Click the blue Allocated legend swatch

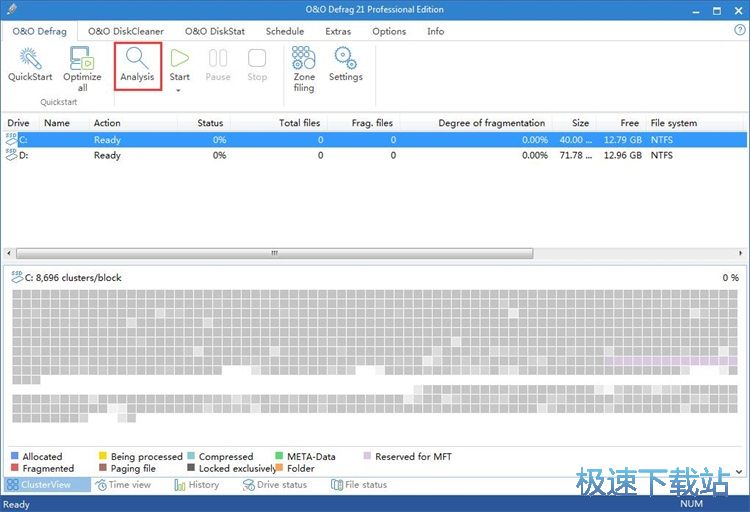click(x=14, y=456)
